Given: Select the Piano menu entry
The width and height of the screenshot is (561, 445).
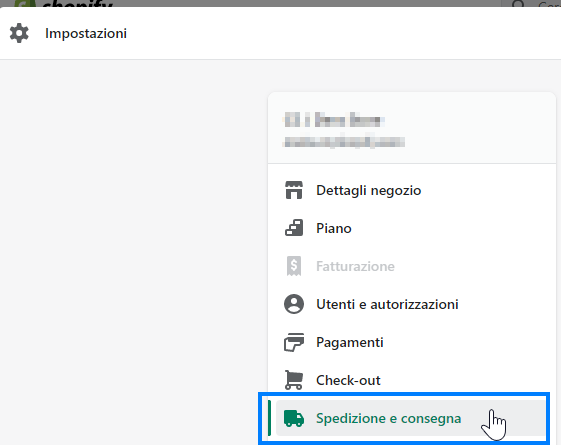Looking at the screenshot, I should 411,228.
